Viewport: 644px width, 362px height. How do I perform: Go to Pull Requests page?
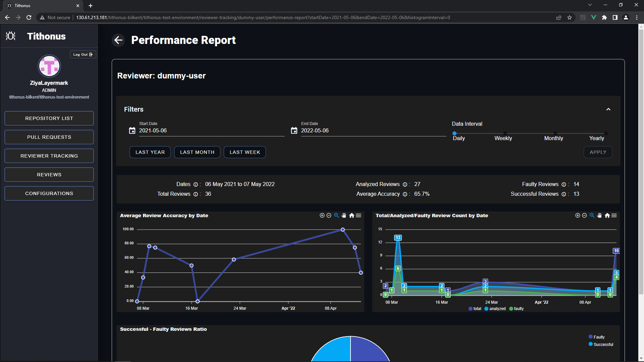(49, 137)
